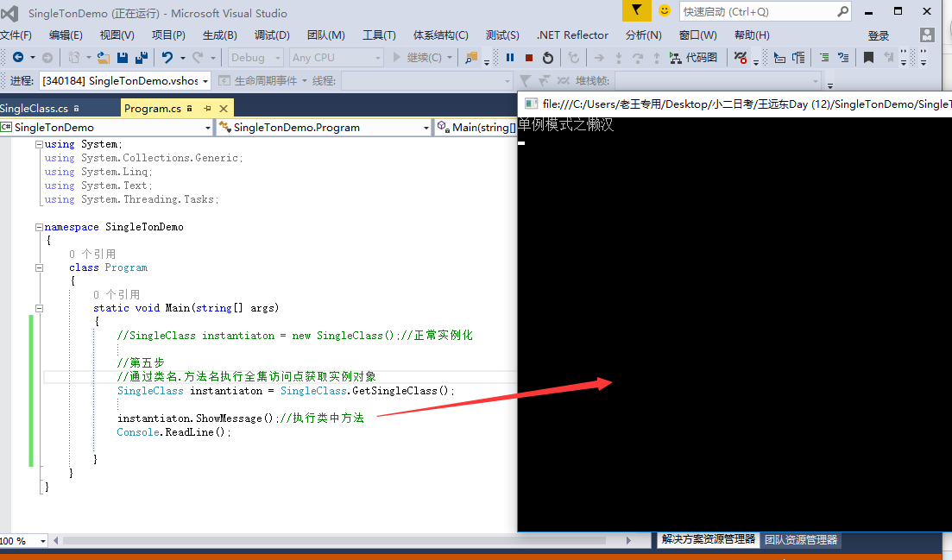This screenshot has width=952, height=560.
Task: Click the 0 个引用 link above class Program
Action: [x=92, y=255]
